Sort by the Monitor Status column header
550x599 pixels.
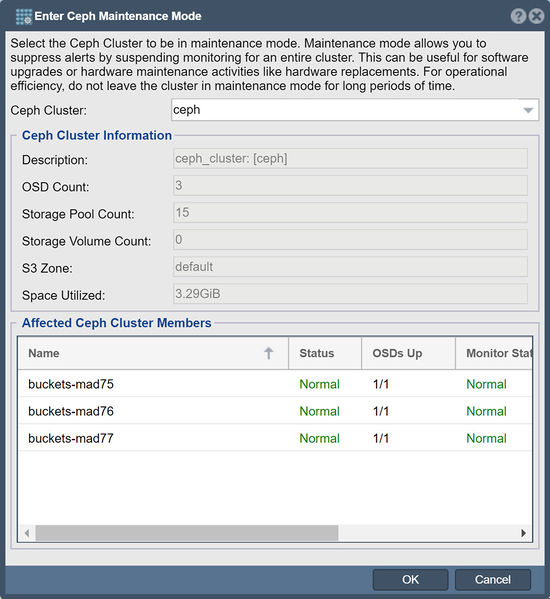coord(494,353)
